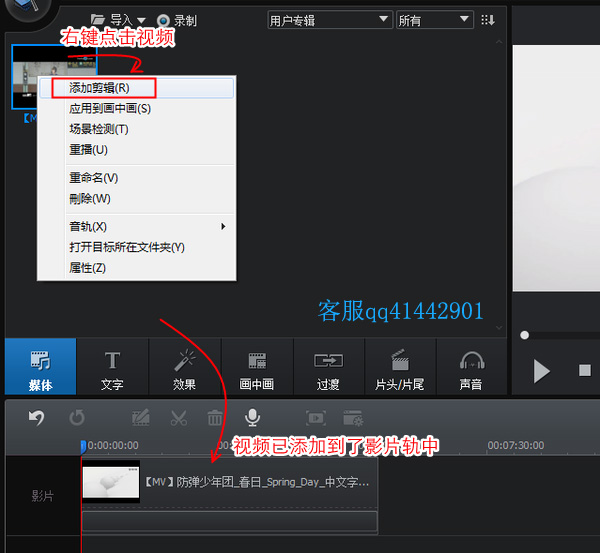Open the 所有 filter dropdown

pos(435,20)
